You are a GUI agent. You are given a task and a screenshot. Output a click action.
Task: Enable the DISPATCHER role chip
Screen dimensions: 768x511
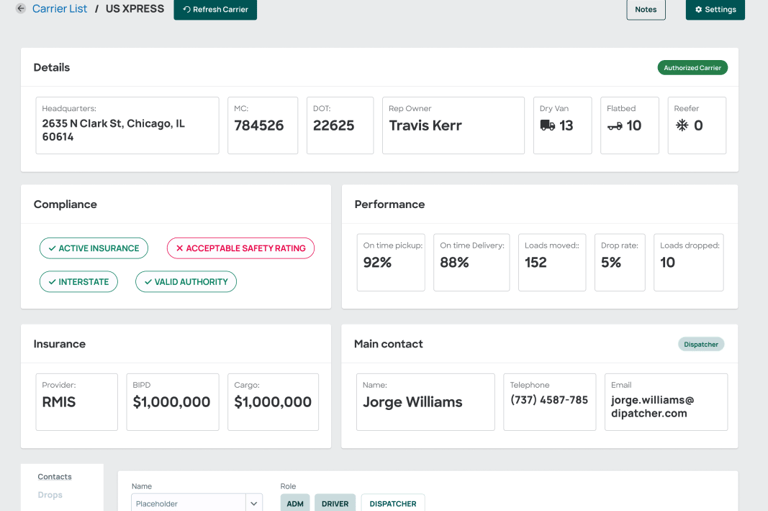coord(393,503)
